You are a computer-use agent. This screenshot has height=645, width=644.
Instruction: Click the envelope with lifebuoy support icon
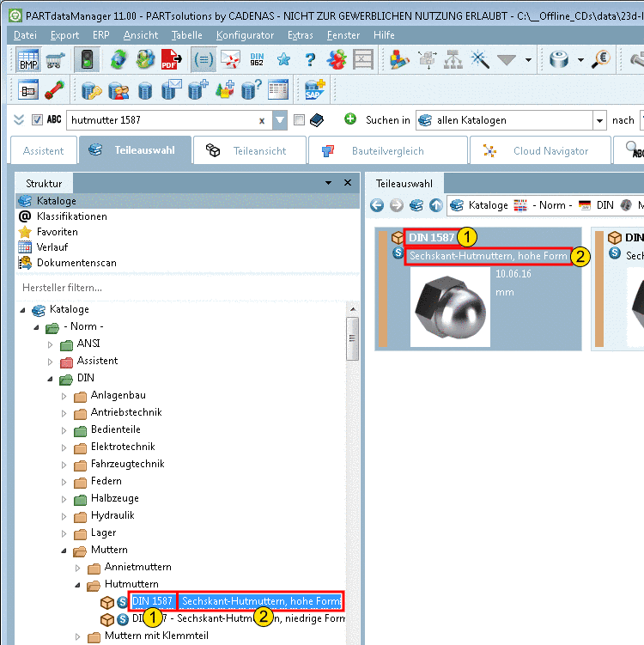click(230, 59)
